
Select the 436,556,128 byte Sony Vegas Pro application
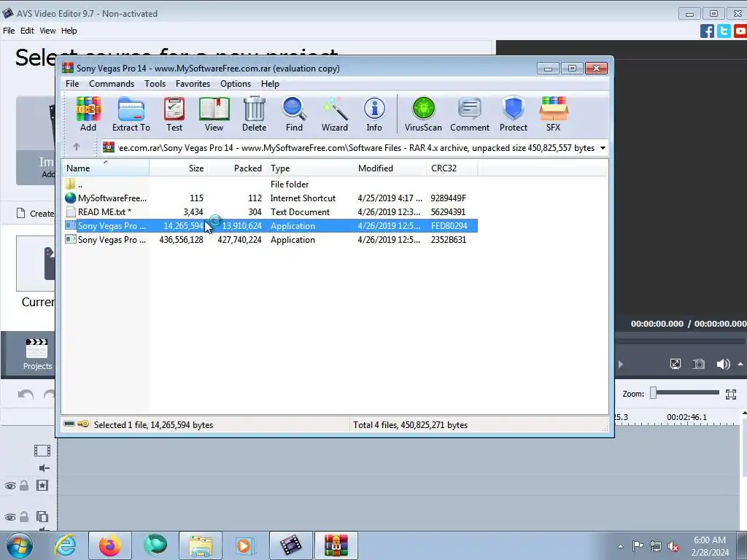[270, 239]
